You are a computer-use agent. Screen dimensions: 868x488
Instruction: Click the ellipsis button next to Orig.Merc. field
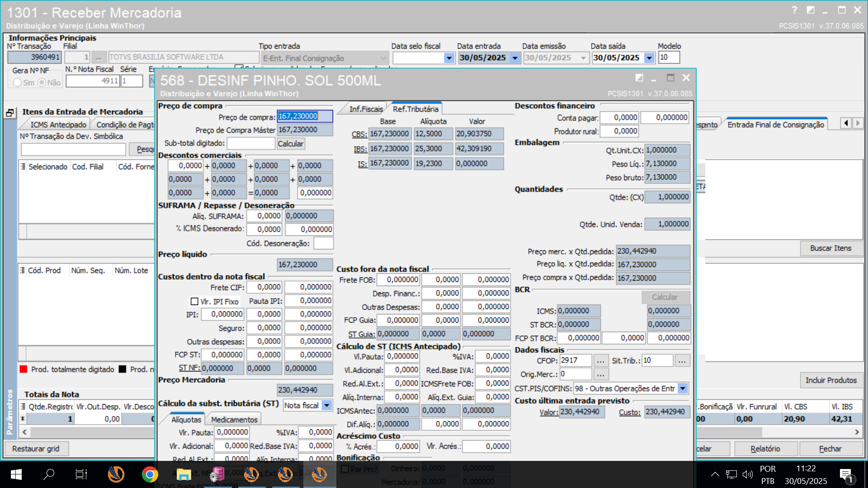click(600, 374)
